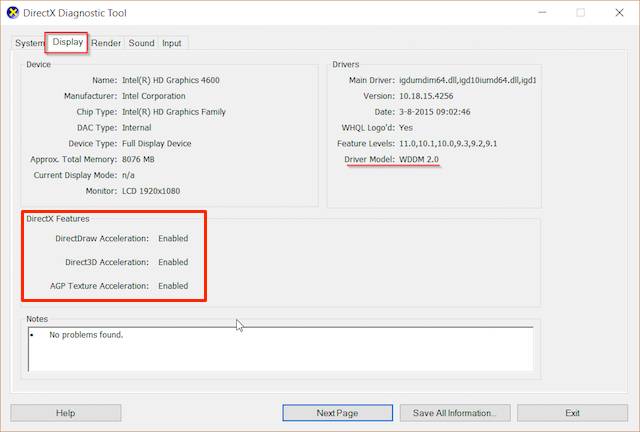The height and width of the screenshot is (432, 640).
Task: Click the 'Approx. Total Memory:' label
Action: pos(73,160)
